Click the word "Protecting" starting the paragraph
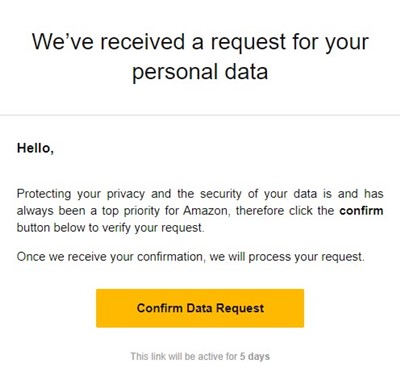The width and height of the screenshot is (400, 384). pyautogui.click(x=44, y=194)
